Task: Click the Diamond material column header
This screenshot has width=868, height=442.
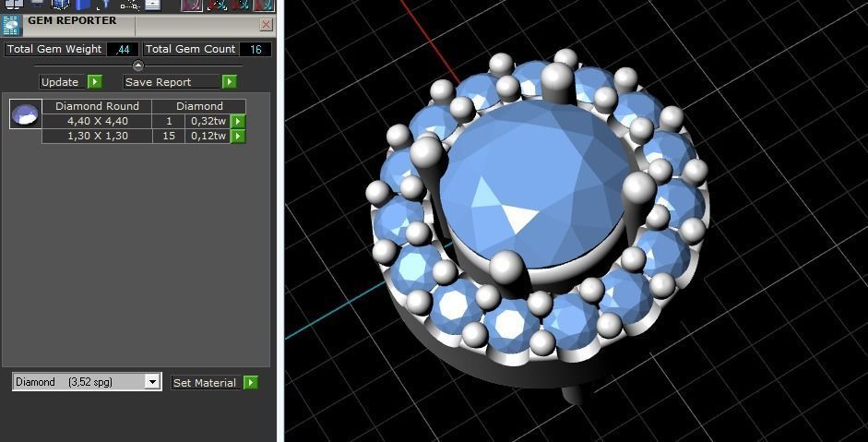Action: click(199, 106)
